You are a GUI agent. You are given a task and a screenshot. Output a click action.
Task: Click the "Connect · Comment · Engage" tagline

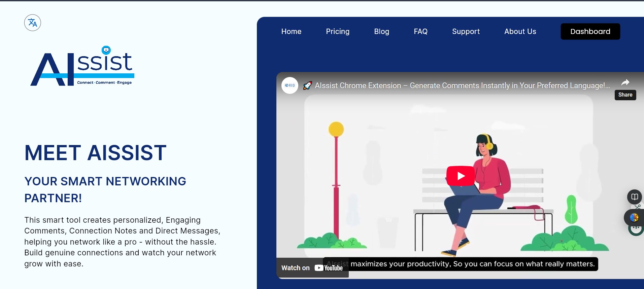coord(104,82)
